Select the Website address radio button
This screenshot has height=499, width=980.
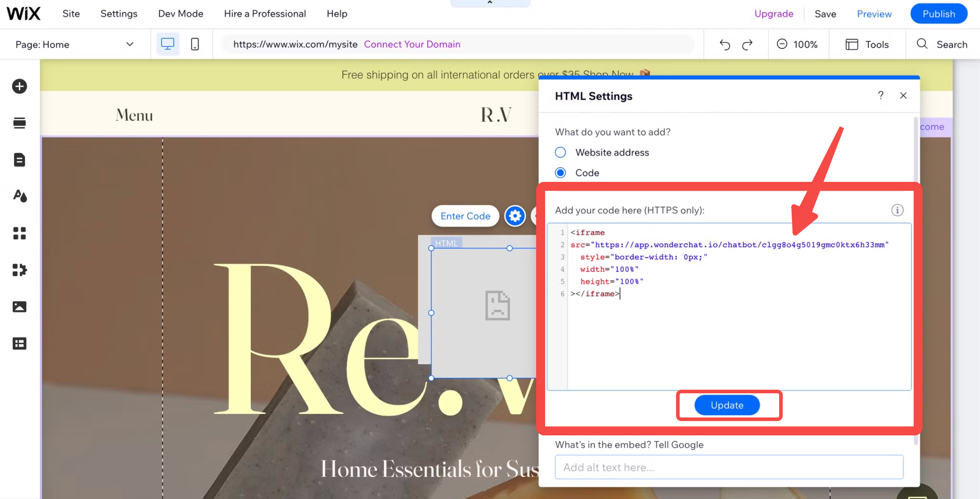[x=560, y=152]
